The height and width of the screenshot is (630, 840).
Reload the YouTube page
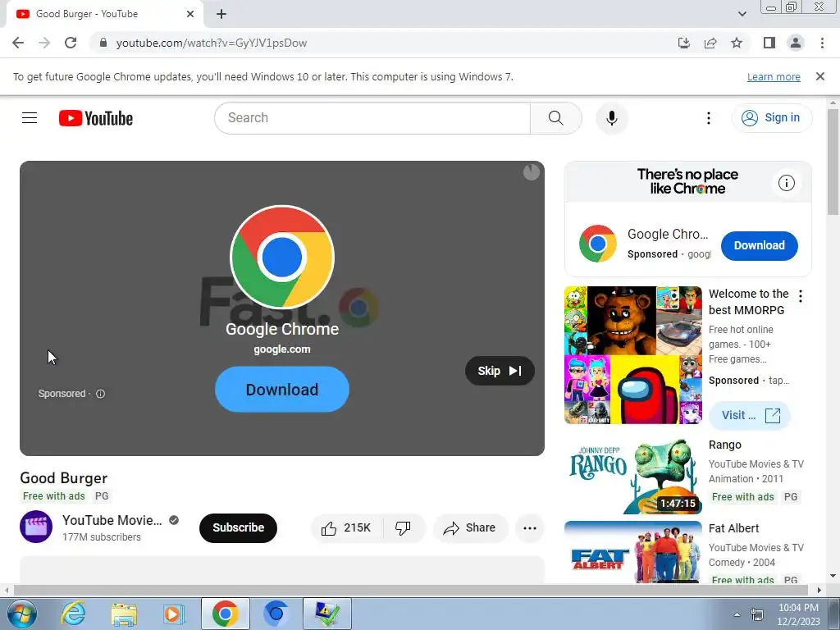(71, 43)
